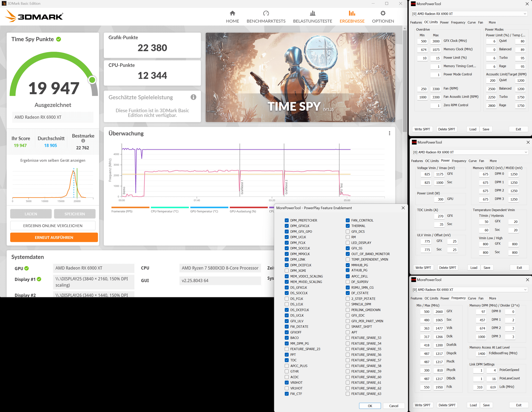Click the score gauge indicator knob
The width and height of the screenshot is (532, 412).
click(92, 80)
